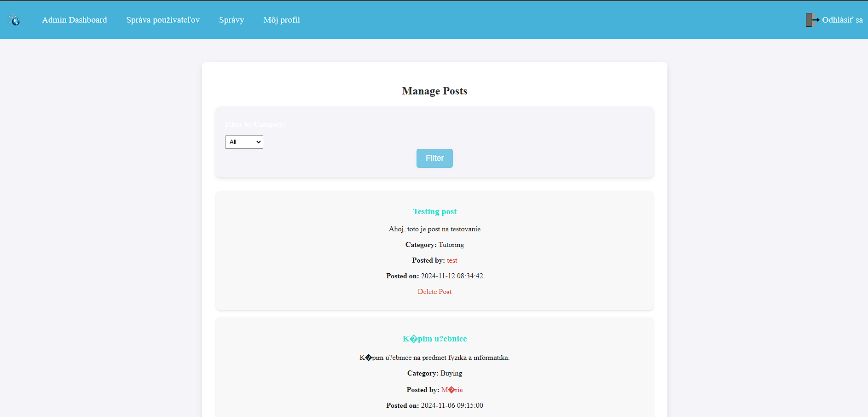This screenshot has height=417, width=868.
Task: Open the M�ria author link
Action: pos(452,390)
